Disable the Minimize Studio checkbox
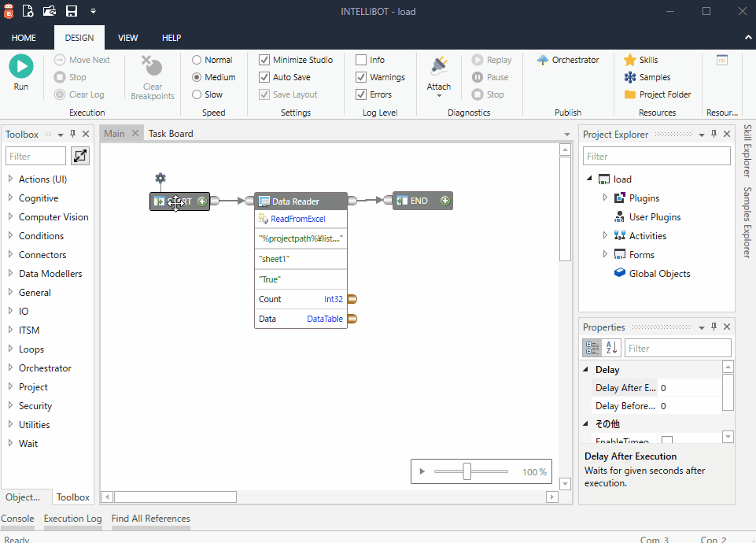 point(264,60)
